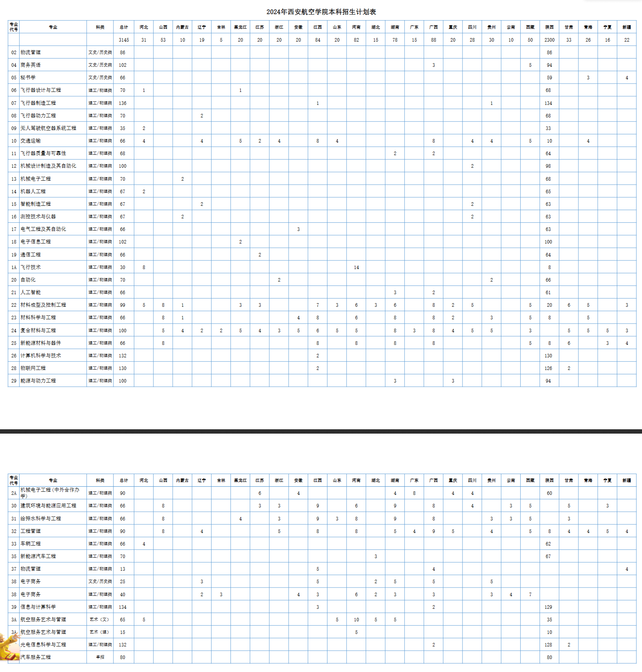Select major name 飞行器制造工程
The image size is (642, 672).
point(38,103)
